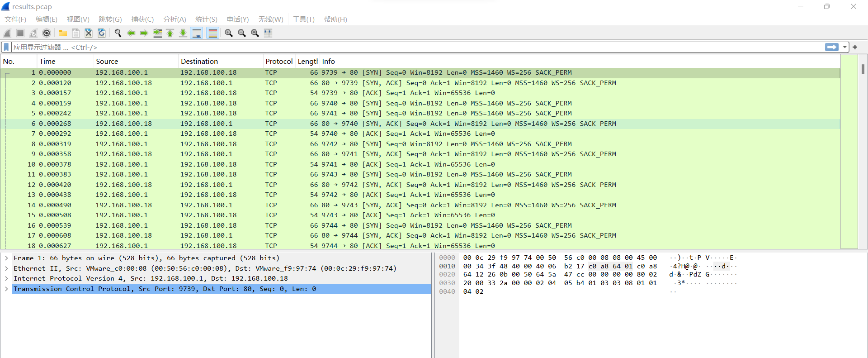Open recent display filters dropdown
Viewport: 868px width, 358px height.
point(844,47)
